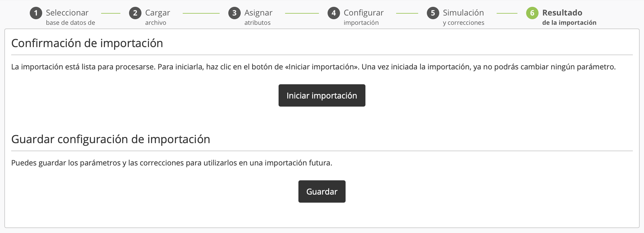Click the step 3 number circle
This screenshot has width=644, height=233.
click(235, 13)
